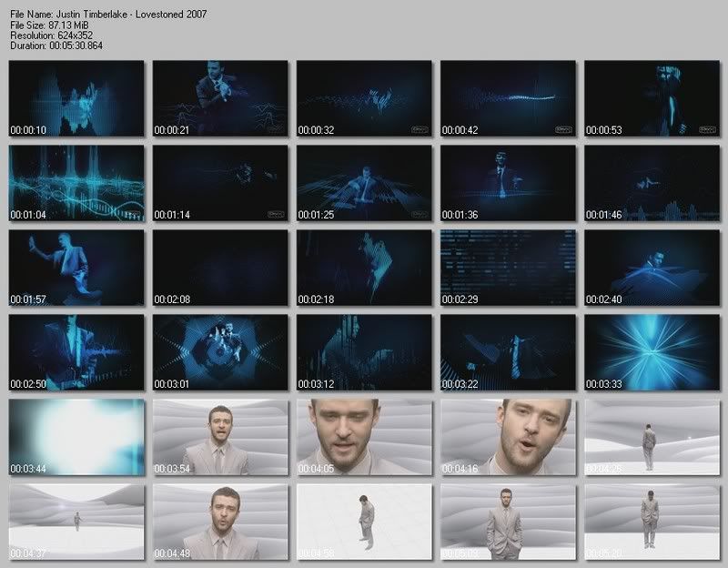The image size is (728, 568).
Task: Click the Resolution 624x352 text
Action: tap(51, 35)
